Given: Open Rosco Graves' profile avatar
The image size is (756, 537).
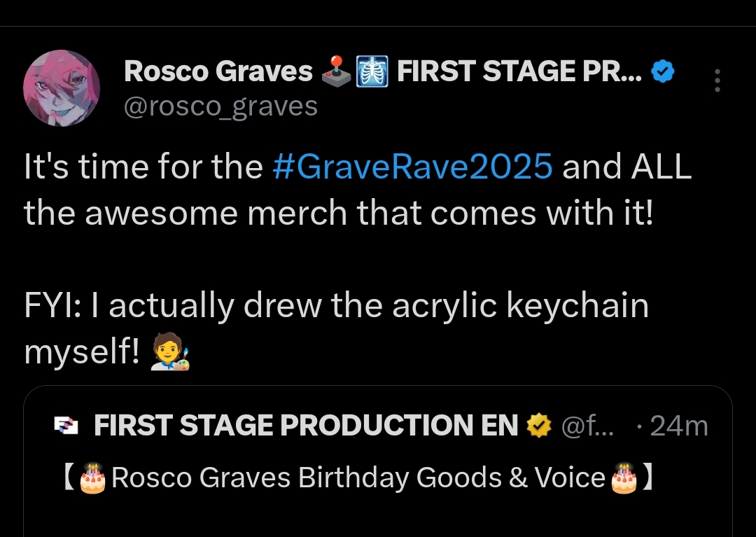Looking at the screenshot, I should coord(62,88).
